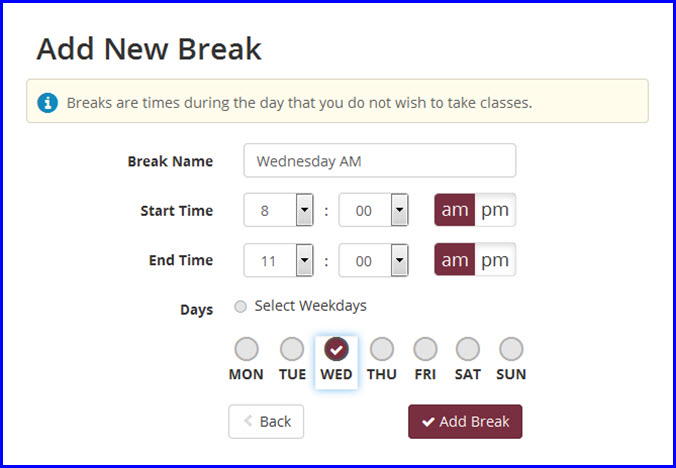Open the End Time hour dropdown
This screenshot has height=468, width=676.
click(279, 260)
